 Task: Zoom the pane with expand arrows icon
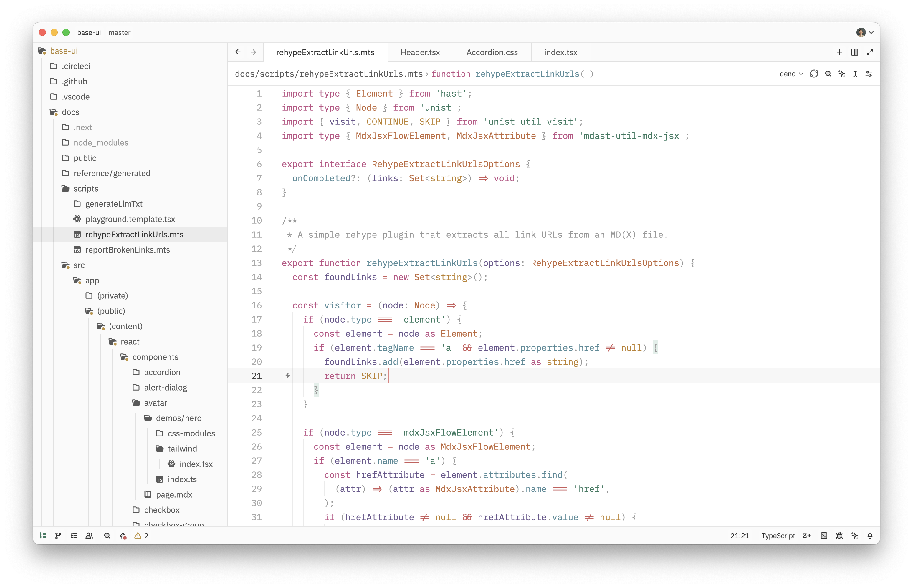870,52
